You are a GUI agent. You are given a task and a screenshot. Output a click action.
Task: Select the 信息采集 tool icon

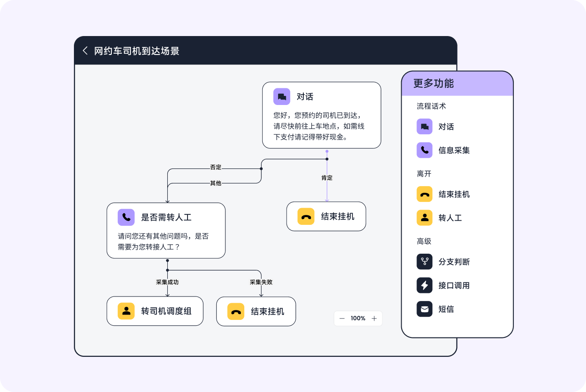point(424,150)
